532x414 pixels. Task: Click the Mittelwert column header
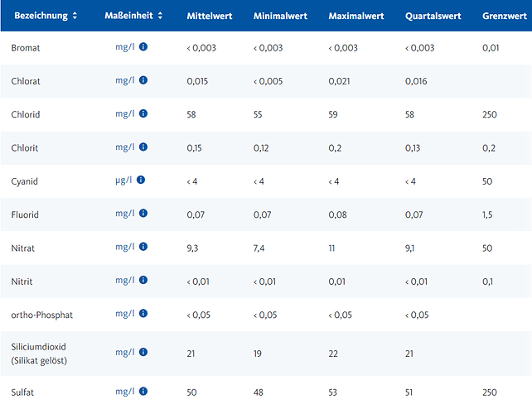click(210, 16)
